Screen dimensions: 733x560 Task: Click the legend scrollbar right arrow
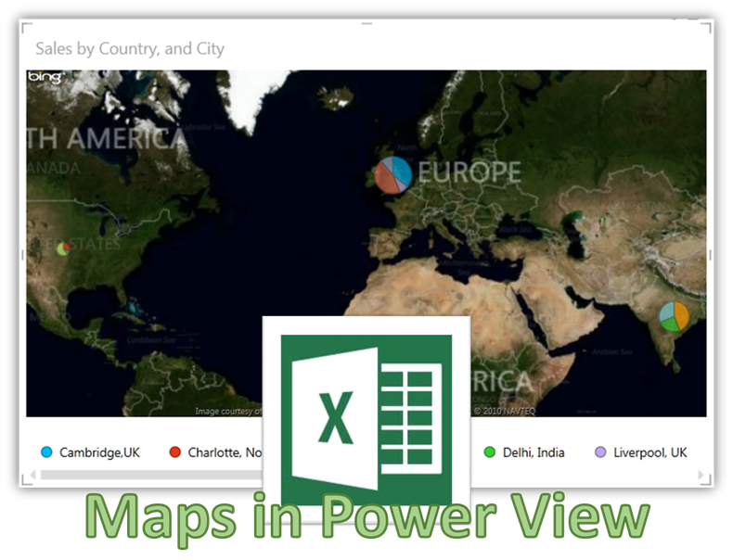click(701, 475)
